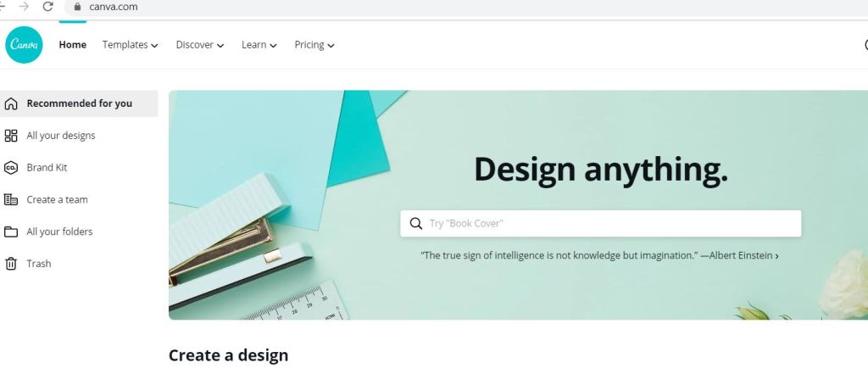The image size is (868, 374).
Task: Click the grid icon for All your designs
Action: click(x=10, y=136)
